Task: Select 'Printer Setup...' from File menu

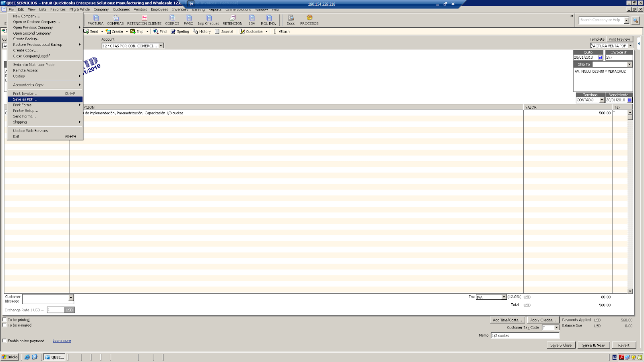Action: tap(45, 111)
